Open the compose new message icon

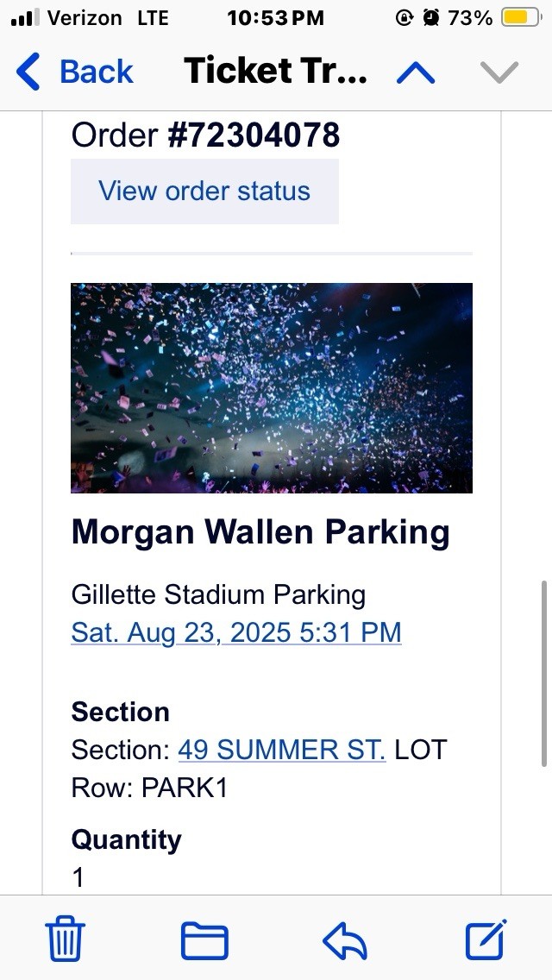[x=485, y=939]
